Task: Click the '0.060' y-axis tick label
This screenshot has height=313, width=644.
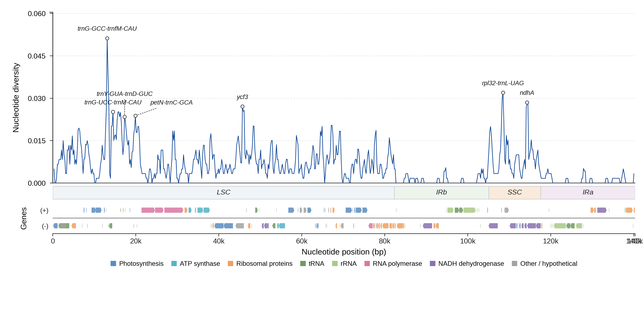Action: (x=37, y=14)
